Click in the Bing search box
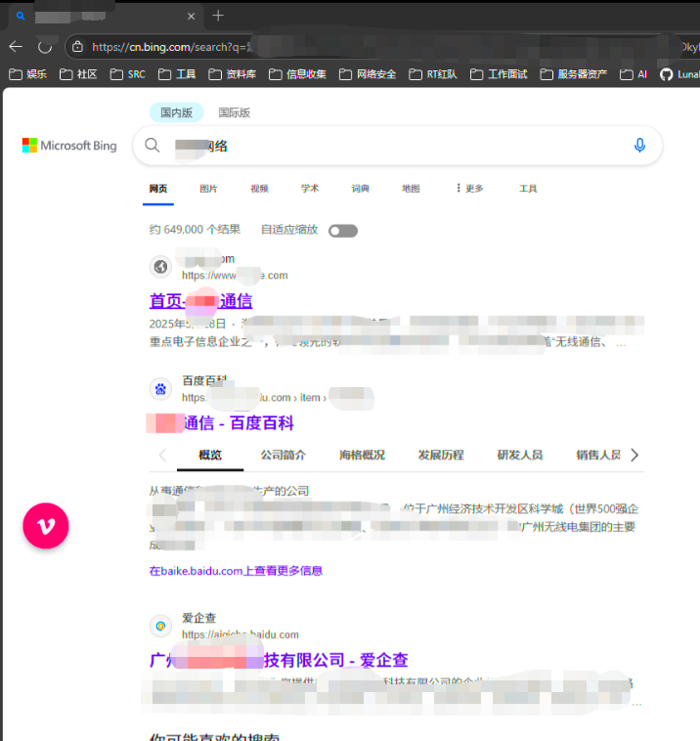 coord(397,146)
